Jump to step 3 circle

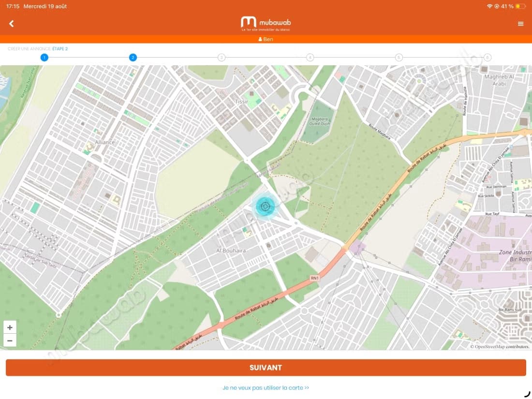coord(221,58)
